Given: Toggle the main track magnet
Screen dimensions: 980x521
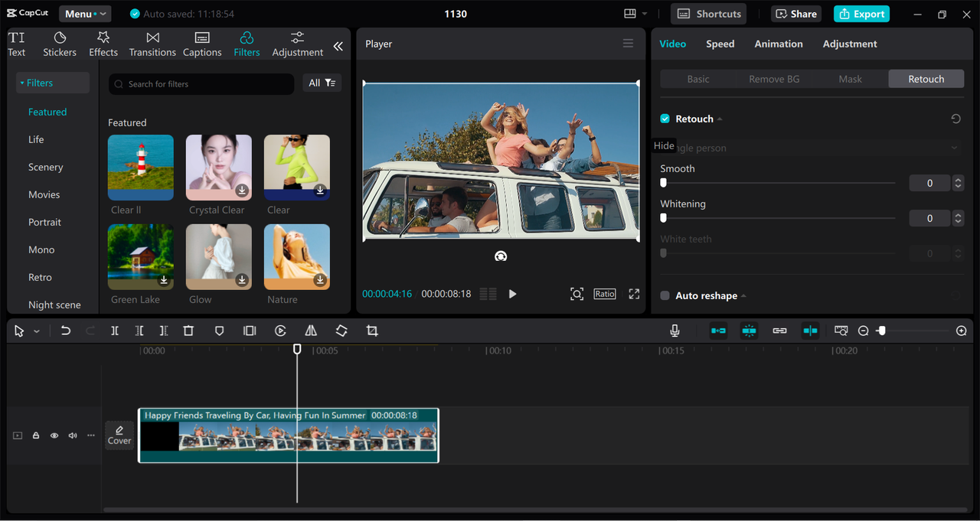Looking at the screenshot, I should point(718,331).
